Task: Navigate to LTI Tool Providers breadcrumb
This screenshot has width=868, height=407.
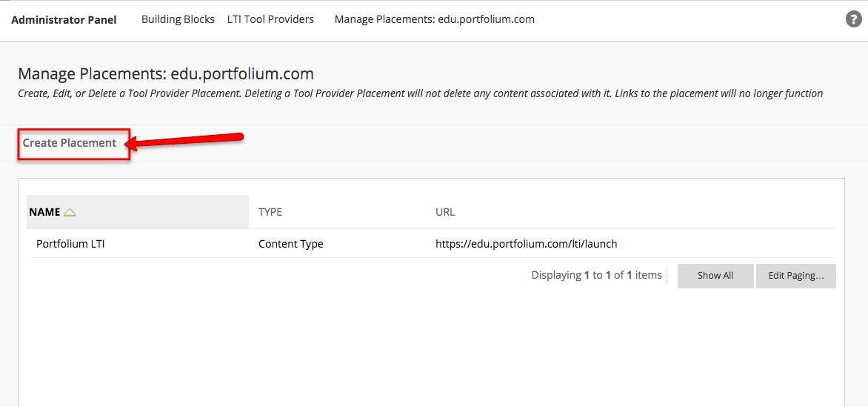Action: 270,19
